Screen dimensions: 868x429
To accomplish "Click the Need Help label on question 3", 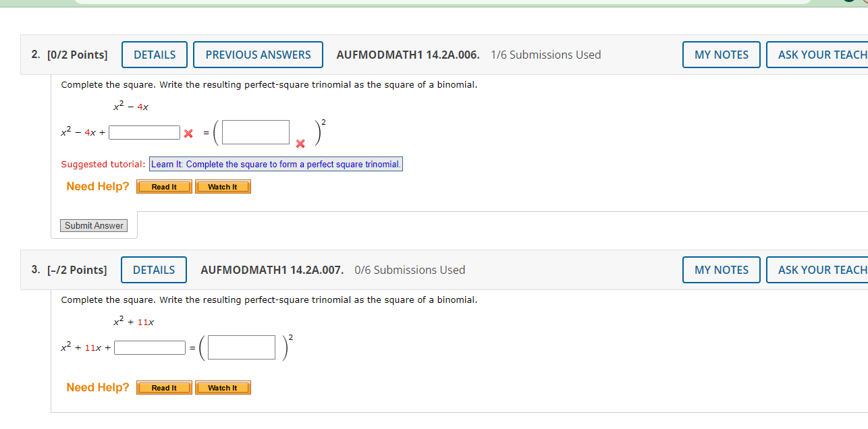I will [98, 387].
